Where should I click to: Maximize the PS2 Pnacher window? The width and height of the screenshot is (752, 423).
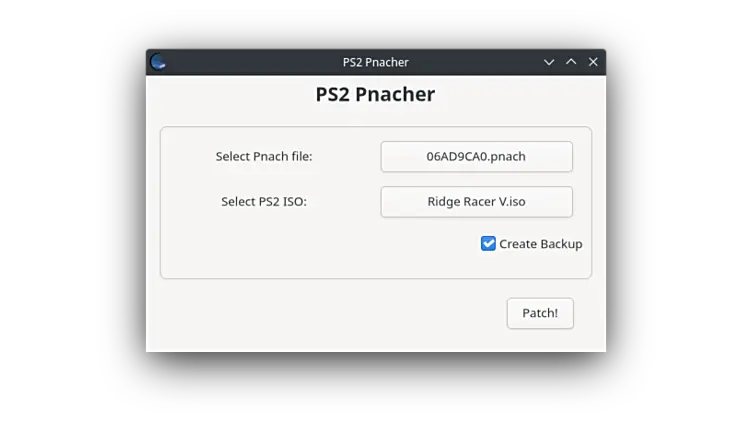coord(571,62)
